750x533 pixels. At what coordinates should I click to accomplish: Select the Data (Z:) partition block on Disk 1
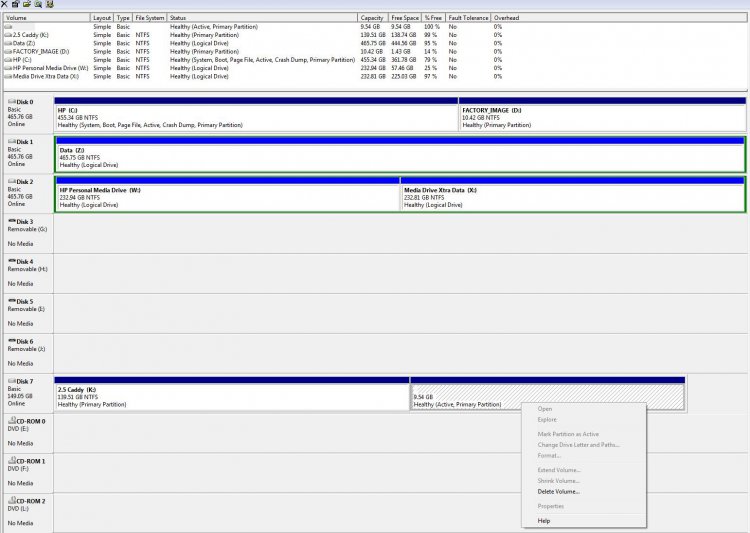pyautogui.click(x=400, y=154)
